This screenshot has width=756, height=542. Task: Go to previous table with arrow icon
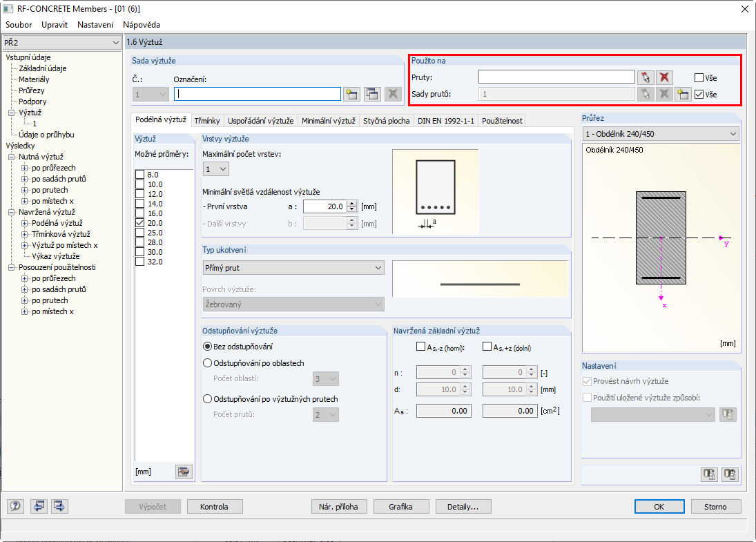coord(39,506)
